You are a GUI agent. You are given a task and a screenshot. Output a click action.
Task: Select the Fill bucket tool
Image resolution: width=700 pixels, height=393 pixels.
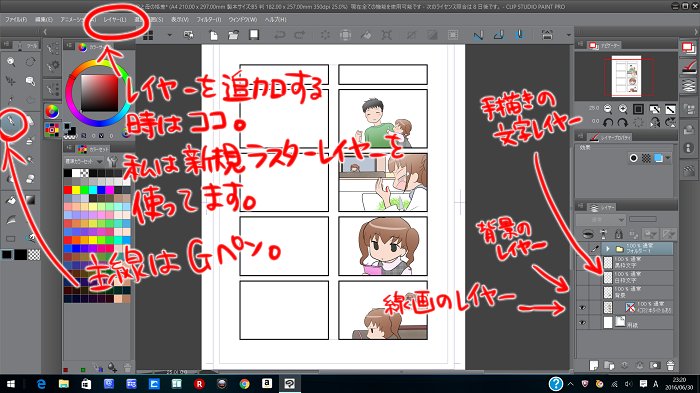pos(11,200)
